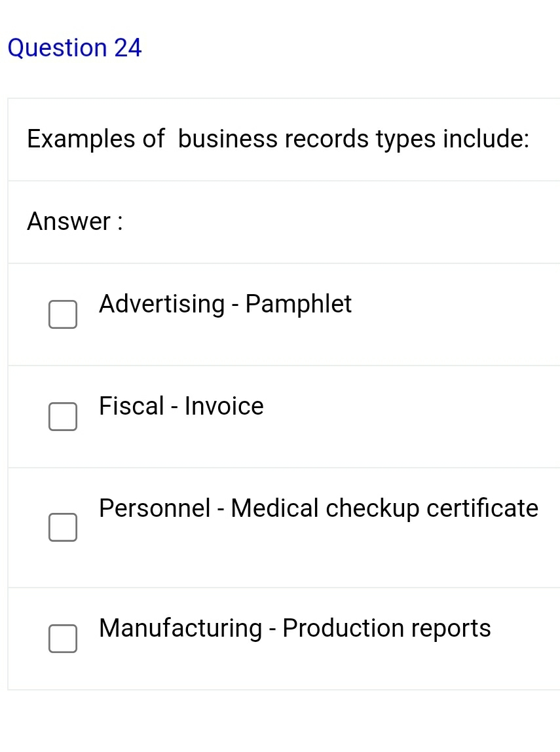The image size is (560, 752).
Task: Select the Manufacturing - Production reports checkbox
Action: coord(62,639)
